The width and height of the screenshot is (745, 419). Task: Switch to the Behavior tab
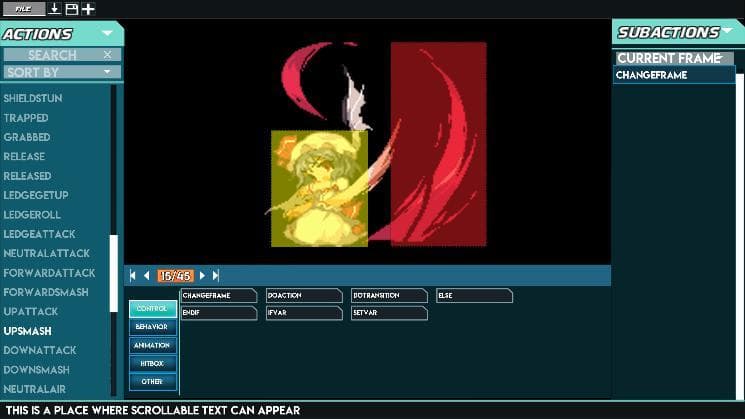pyautogui.click(x=153, y=327)
